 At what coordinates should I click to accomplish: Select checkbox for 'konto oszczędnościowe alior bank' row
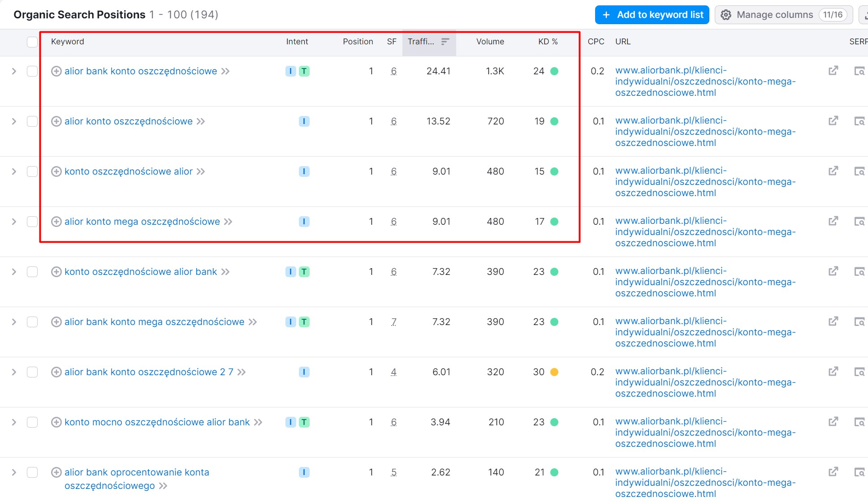coord(32,272)
